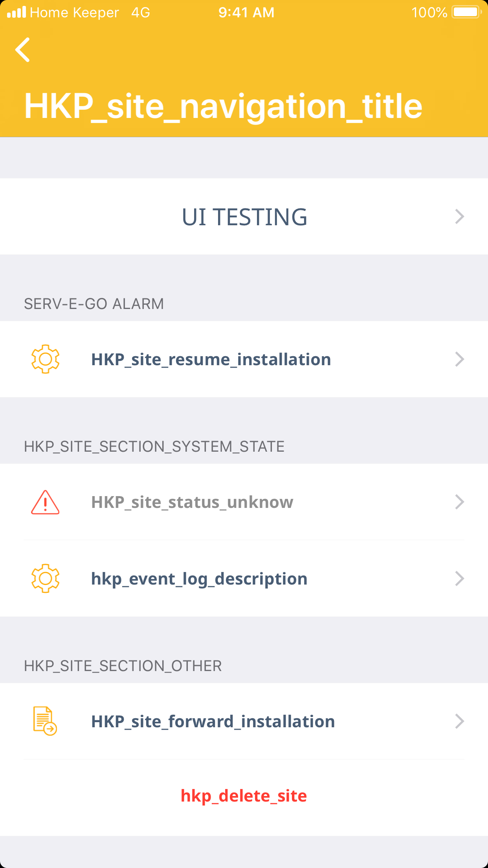Open chevron on hkp_event_log_description row
Screen dimensions: 488x868
tap(459, 579)
